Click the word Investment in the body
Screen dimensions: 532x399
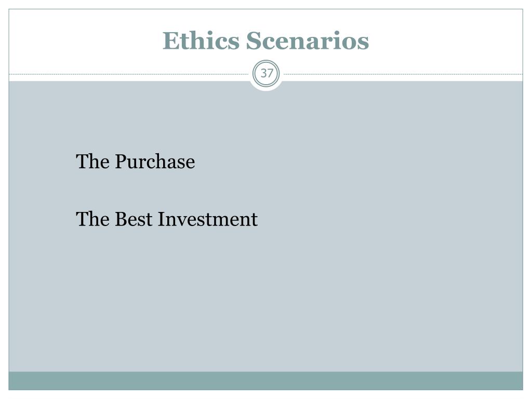point(208,219)
